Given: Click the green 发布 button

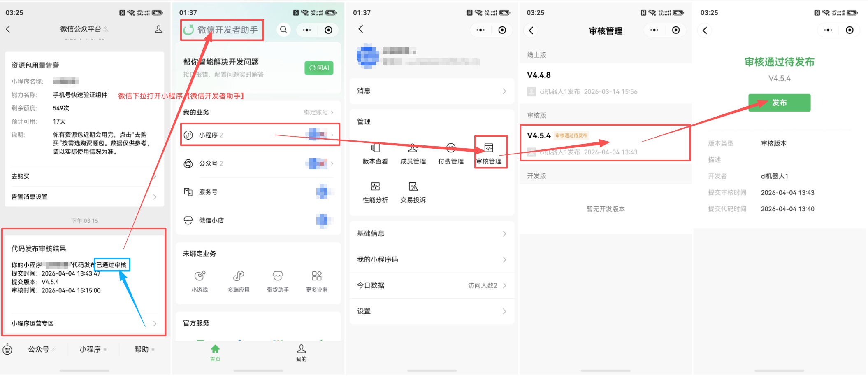Looking at the screenshot, I should (779, 103).
